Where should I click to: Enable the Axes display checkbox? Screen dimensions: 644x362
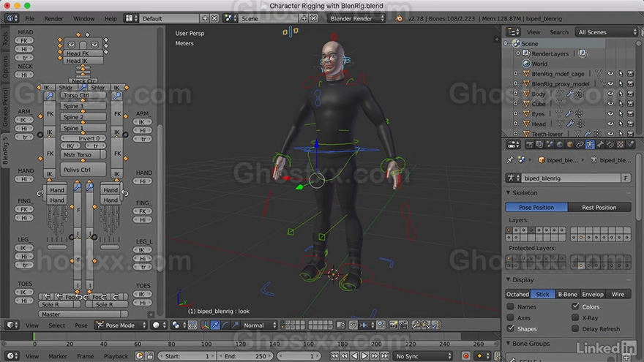point(511,317)
